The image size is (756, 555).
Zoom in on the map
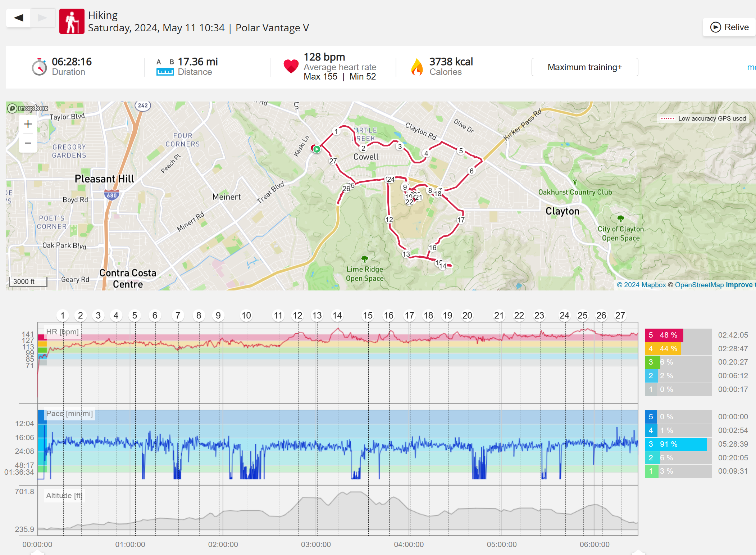(28, 124)
